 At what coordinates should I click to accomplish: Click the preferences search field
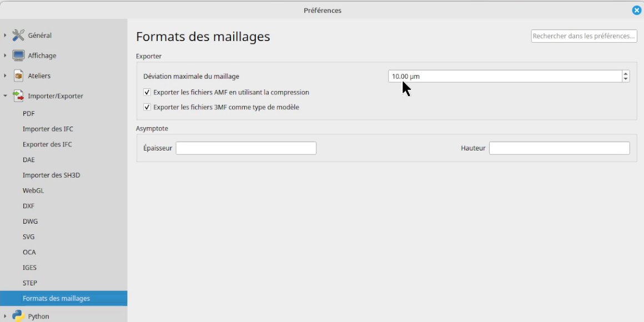[584, 36]
